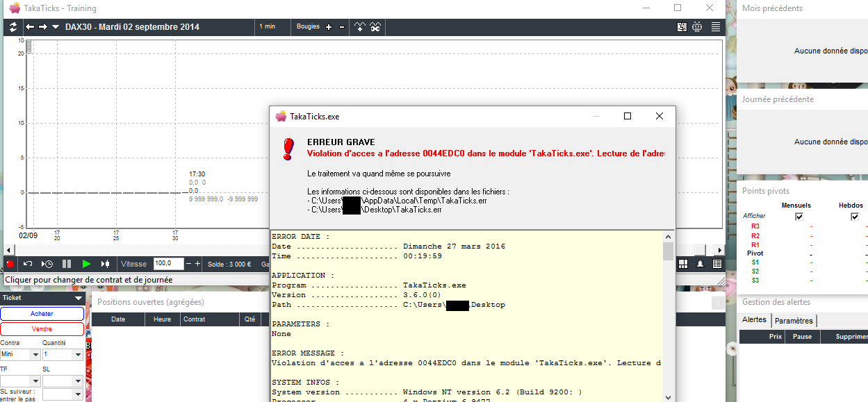Click the add-indicator icon with plus

359,27
